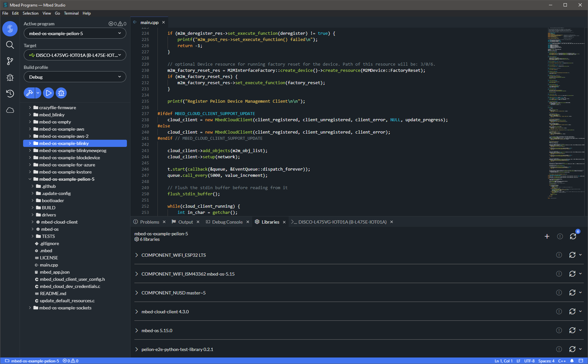Image resolution: width=588 pixels, height=364 pixels.
Task: Expand the mbed-cloud-client 4.3.0 library row
Action: 137,312
